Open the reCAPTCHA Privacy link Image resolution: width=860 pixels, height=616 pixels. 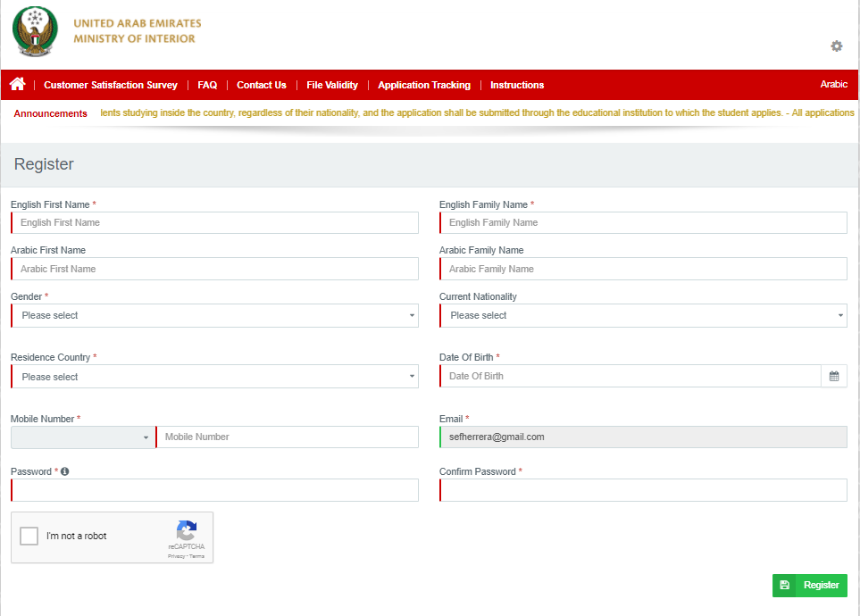point(176,556)
